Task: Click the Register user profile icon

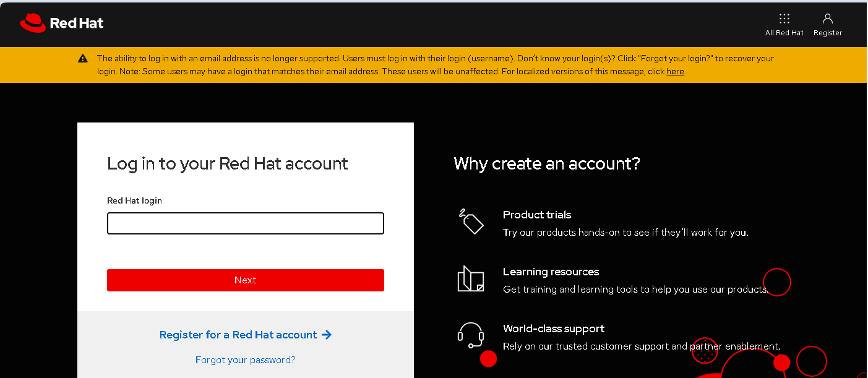Action: pyautogui.click(x=827, y=19)
